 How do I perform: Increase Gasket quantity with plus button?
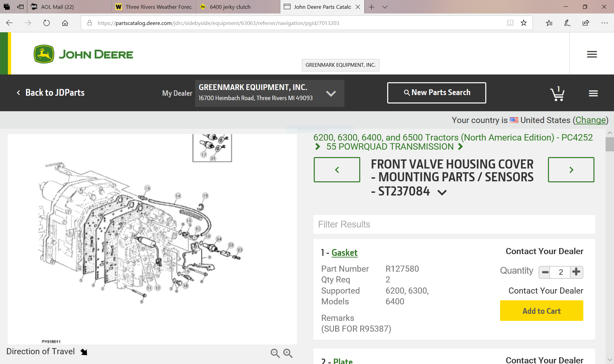pyautogui.click(x=576, y=272)
